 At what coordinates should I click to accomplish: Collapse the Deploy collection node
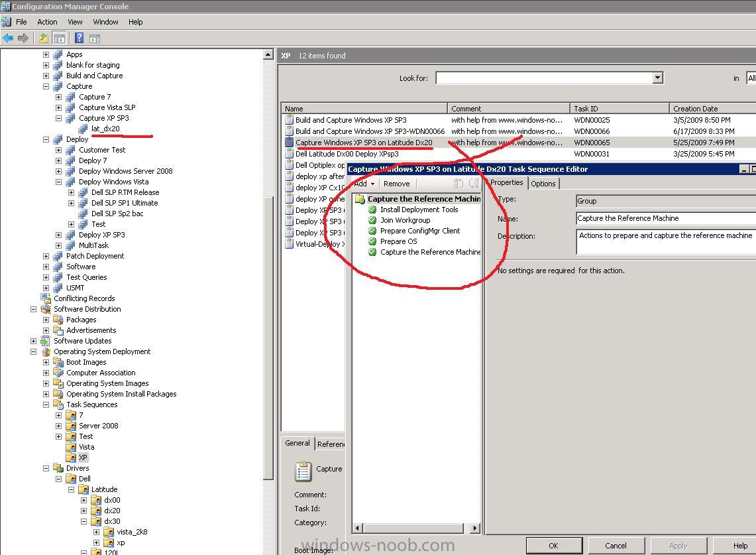[46, 139]
